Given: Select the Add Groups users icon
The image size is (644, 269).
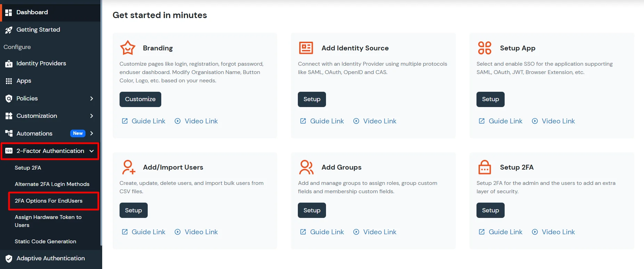Looking at the screenshot, I should tap(306, 167).
